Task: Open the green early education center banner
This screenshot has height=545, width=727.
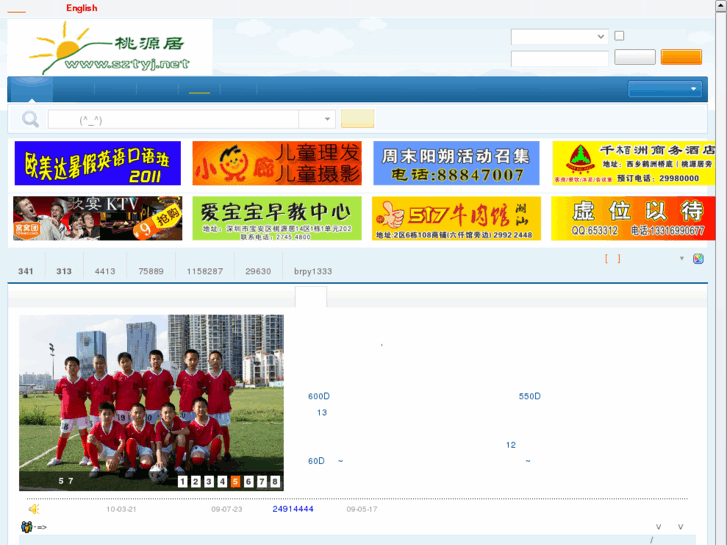Action: (x=277, y=218)
